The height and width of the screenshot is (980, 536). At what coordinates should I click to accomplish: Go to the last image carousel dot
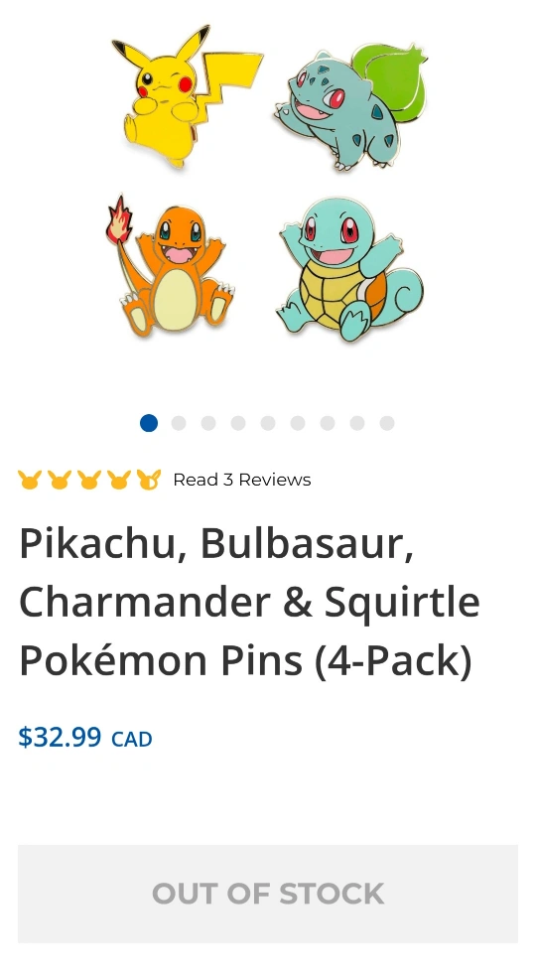(387, 423)
